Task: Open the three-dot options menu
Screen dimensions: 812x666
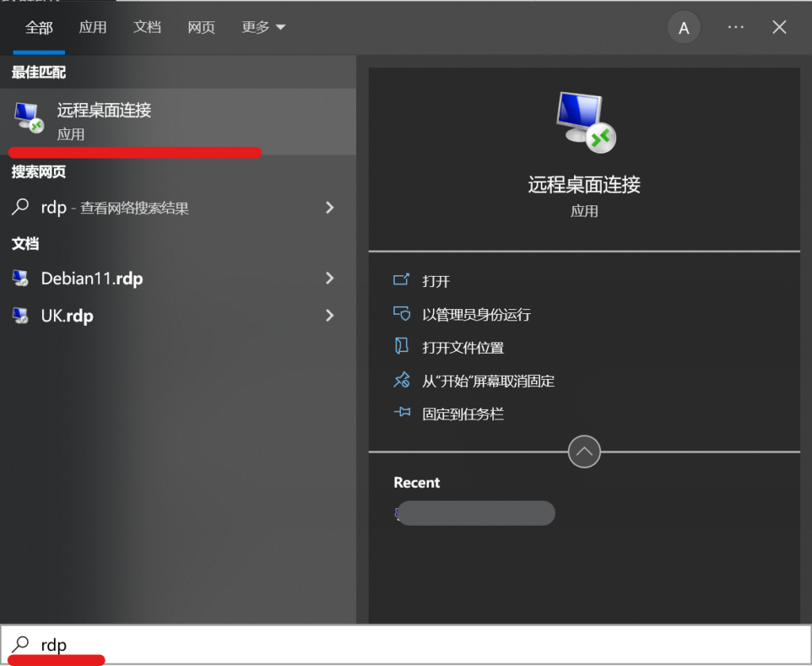Action: tap(735, 27)
